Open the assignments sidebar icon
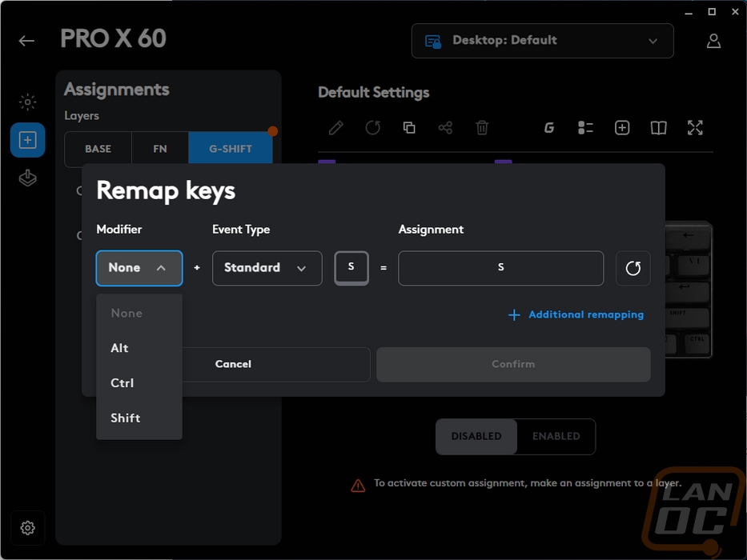The height and width of the screenshot is (560, 747). pos(28,140)
